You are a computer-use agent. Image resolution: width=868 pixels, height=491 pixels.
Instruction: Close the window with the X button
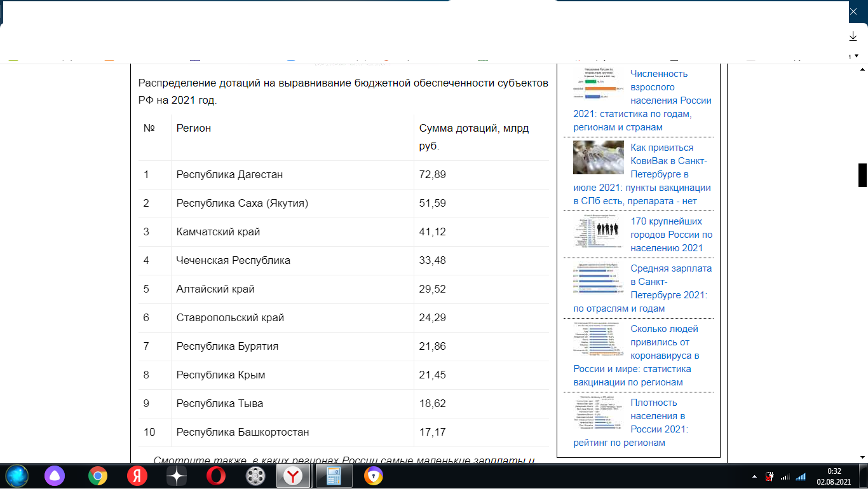(x=853, y=11)
